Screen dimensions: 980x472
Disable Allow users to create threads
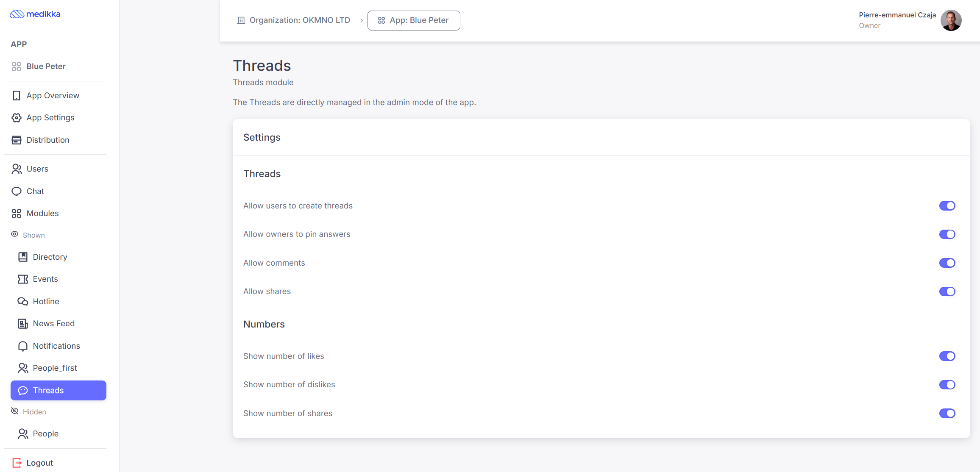947,206
